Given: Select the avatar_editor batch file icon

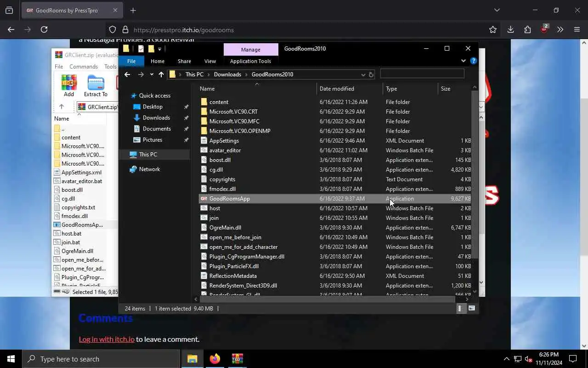Looking at the screenshot, I should (x=204, y=150).
